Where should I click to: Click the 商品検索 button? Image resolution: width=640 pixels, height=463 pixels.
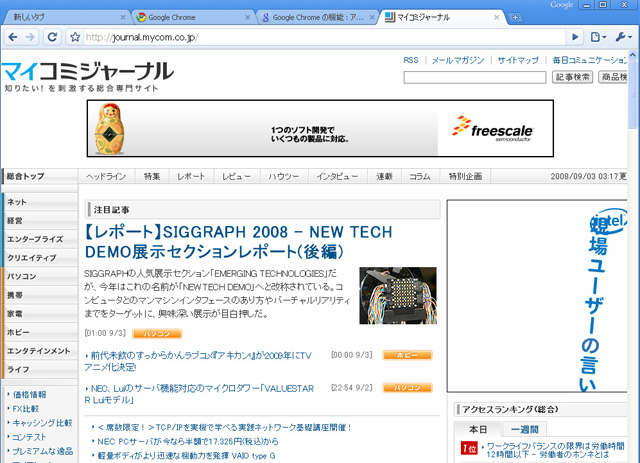(613, 77)
